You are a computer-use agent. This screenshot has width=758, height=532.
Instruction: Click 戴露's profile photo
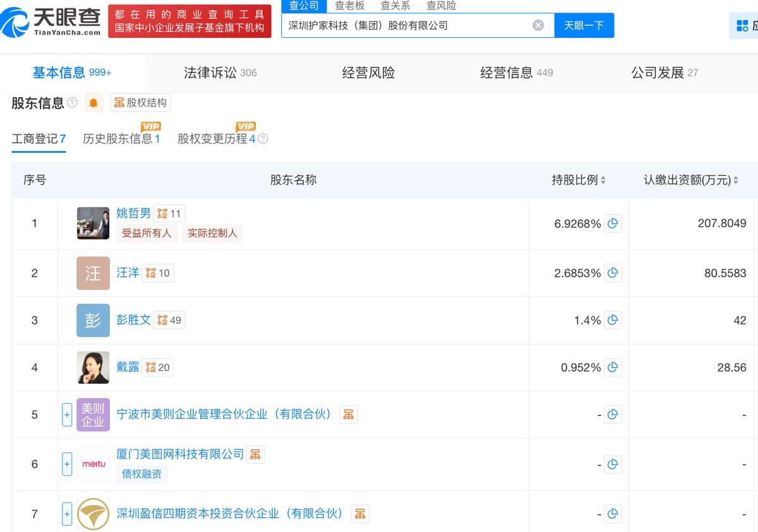point(93,367)
